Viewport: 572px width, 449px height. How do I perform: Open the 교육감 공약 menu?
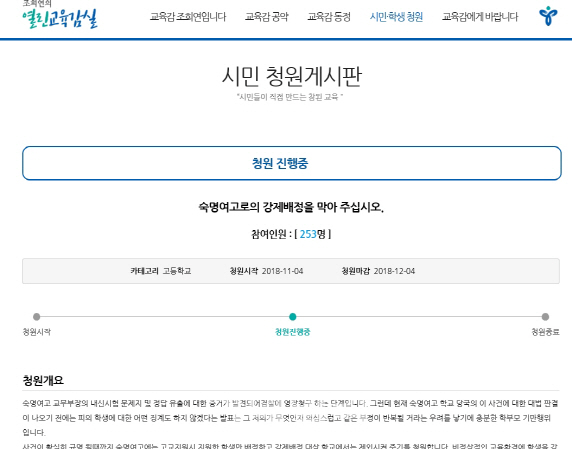click(x=267, y=17)
